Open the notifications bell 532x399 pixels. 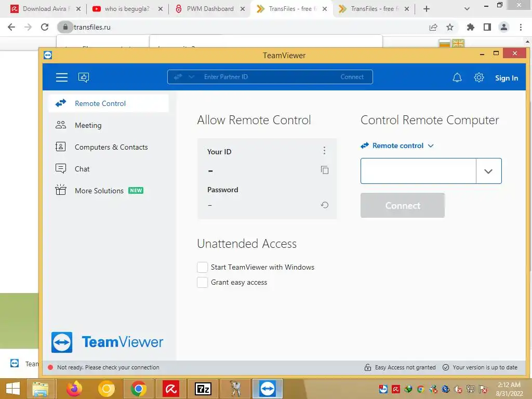click(457, 78)
